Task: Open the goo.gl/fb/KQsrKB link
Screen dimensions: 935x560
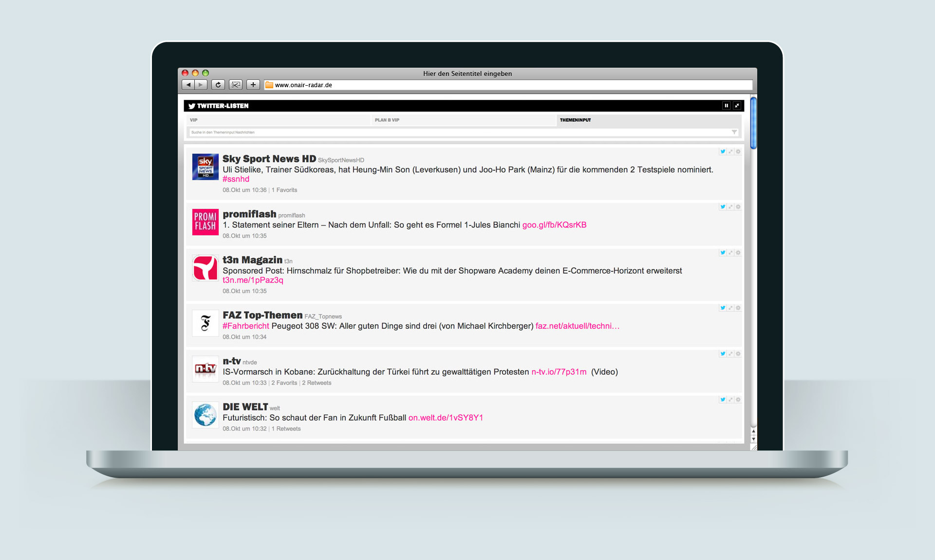Action: (x=554, y=225)
